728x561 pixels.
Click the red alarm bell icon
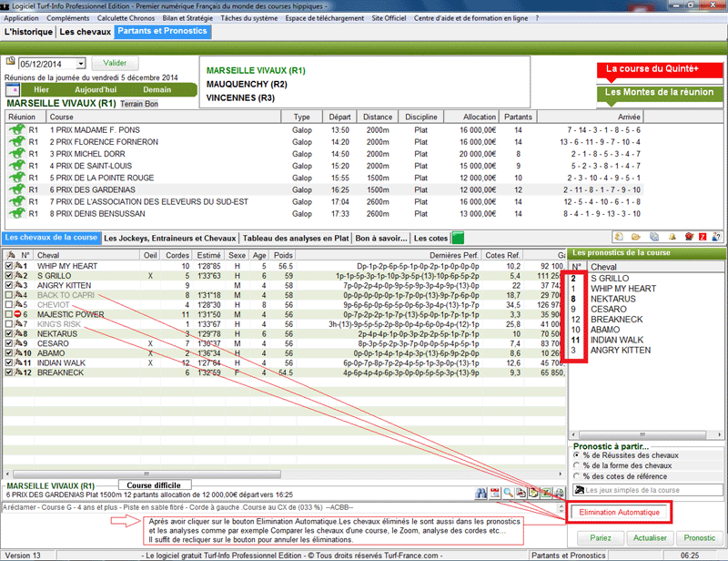pos(689,237)
